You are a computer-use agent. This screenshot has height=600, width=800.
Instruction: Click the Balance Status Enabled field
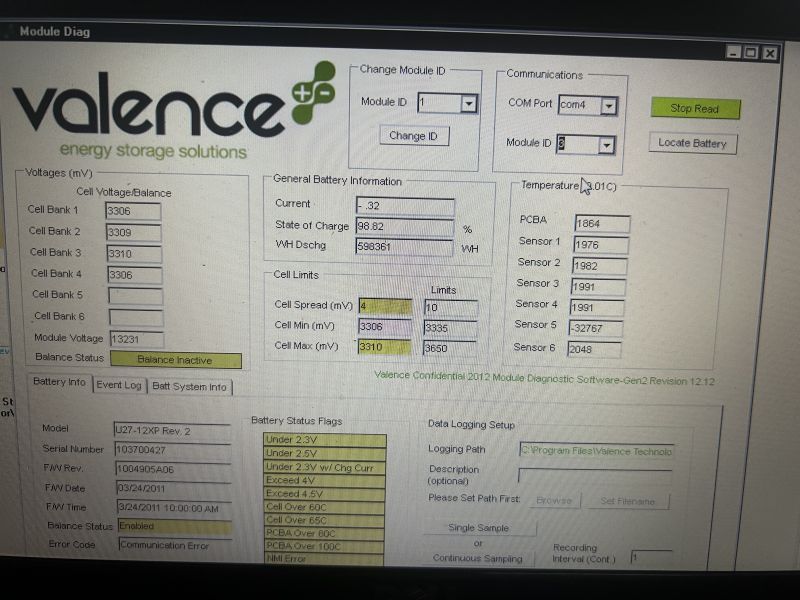click(x=175, y=526)
